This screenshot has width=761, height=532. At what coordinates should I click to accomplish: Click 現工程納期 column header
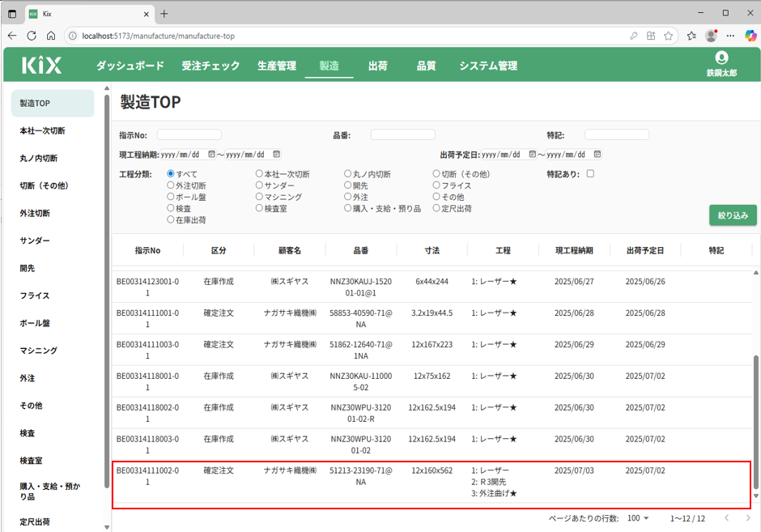pyautogui.click(x=574, y=250)
